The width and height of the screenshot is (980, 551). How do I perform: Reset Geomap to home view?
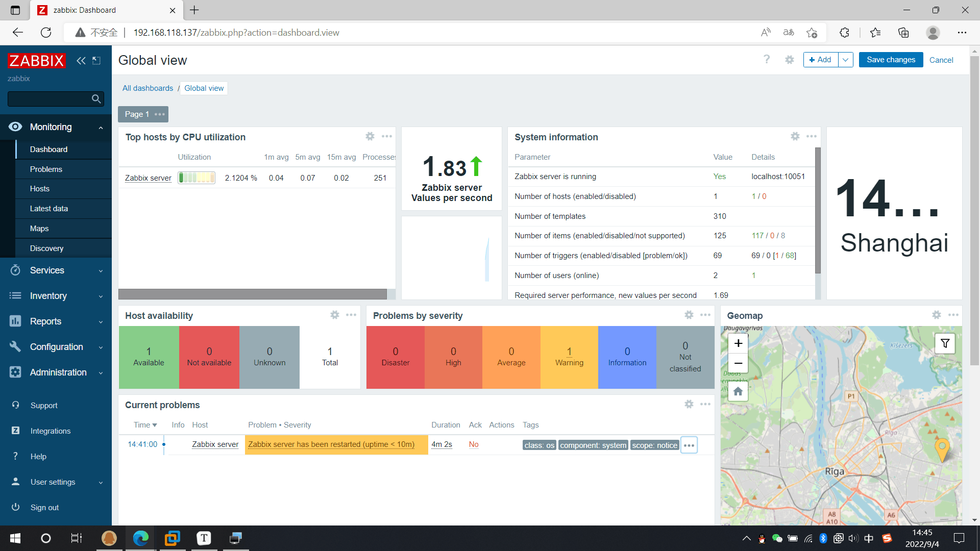click(x=738, y=391)
